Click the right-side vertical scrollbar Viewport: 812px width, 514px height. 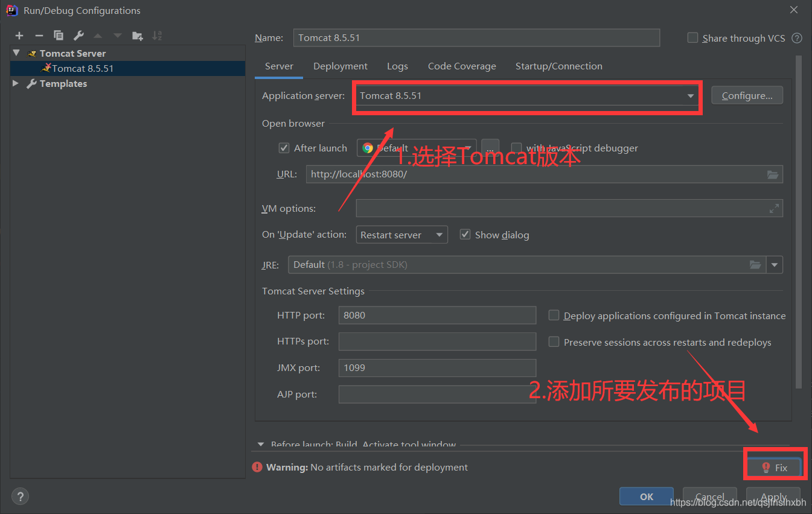799,221
